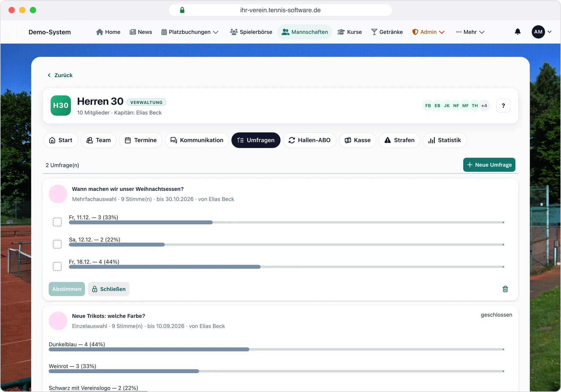
Task: Go to the Start tab
Action: tap(61, 140)
